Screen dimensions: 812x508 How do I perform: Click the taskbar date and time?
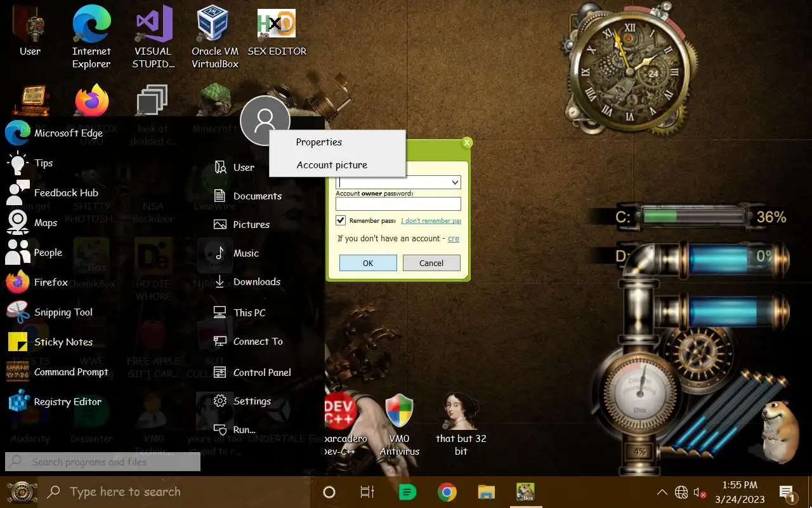[740, 493]
